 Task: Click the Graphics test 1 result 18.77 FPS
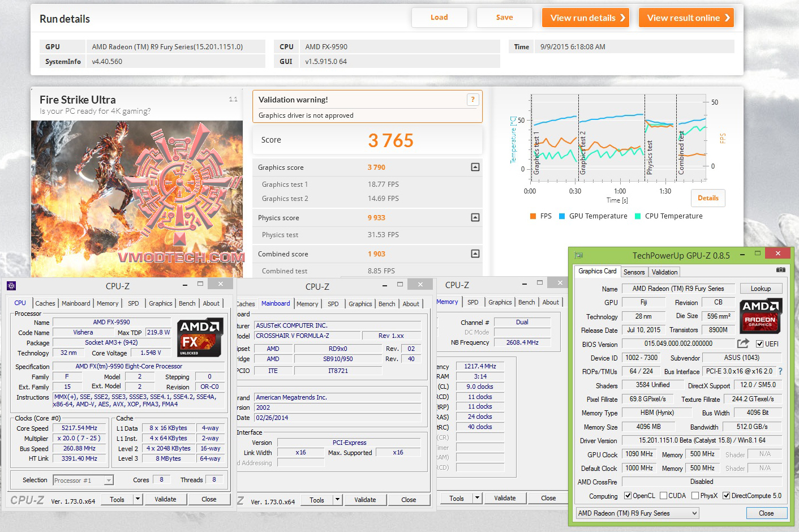point(383,185)
